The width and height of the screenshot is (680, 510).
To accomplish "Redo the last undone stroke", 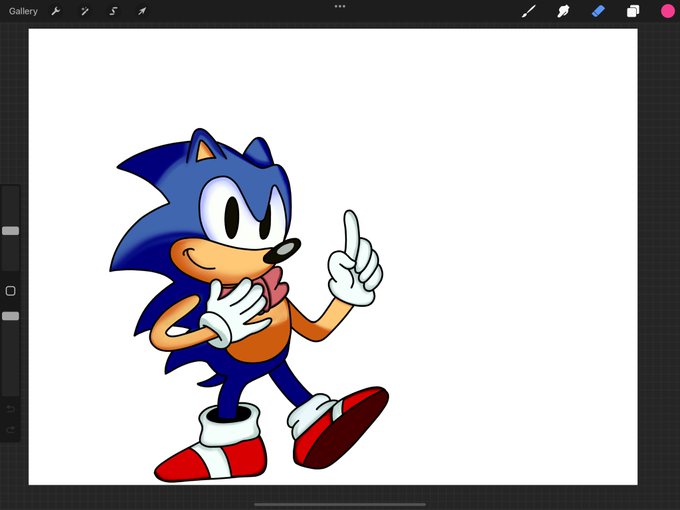I will coord(11,430).
